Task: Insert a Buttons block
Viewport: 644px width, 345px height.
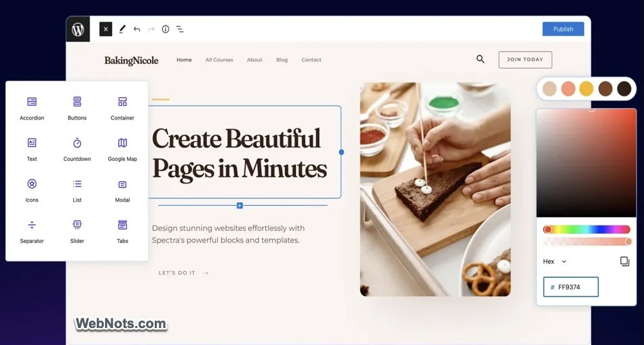Action: coord(77,109)
